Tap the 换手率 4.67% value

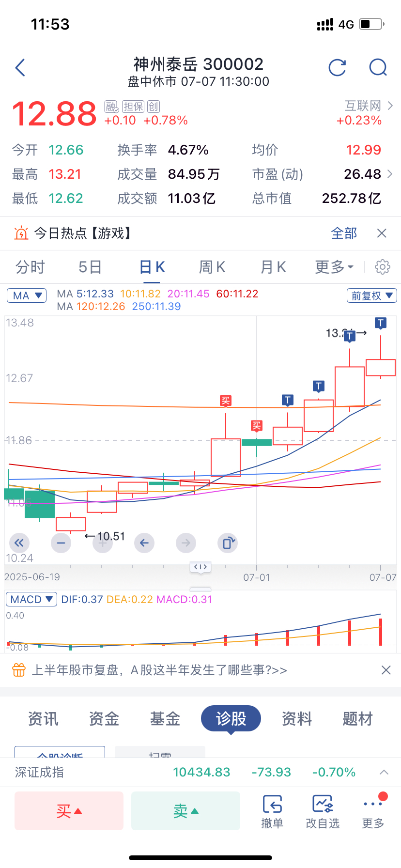pyautogui.click(x=188, y=150)
